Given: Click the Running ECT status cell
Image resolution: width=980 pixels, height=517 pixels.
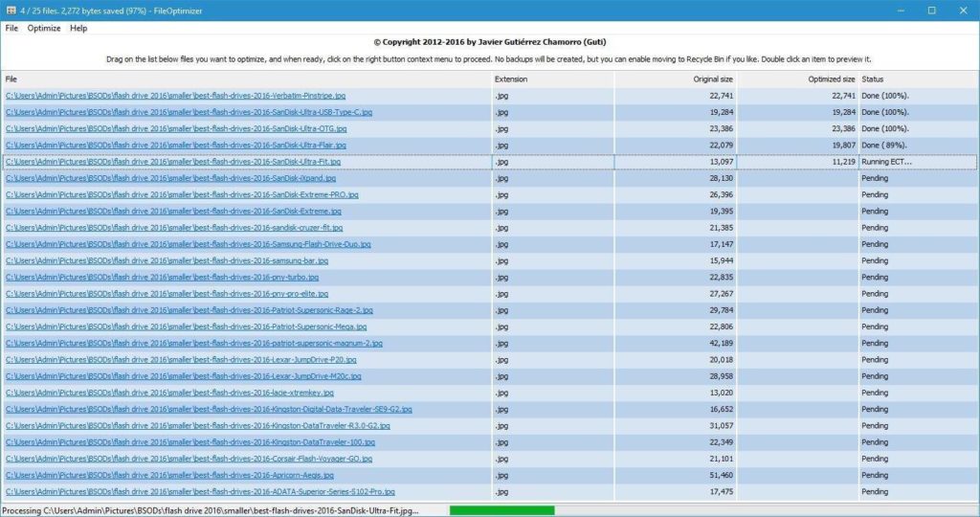Looking at the screenshot, I should coord(887,162).
